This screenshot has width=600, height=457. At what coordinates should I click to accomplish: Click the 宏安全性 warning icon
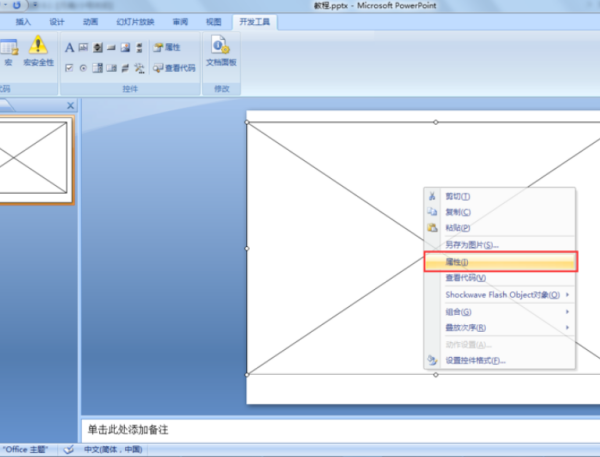click(38, 45)
